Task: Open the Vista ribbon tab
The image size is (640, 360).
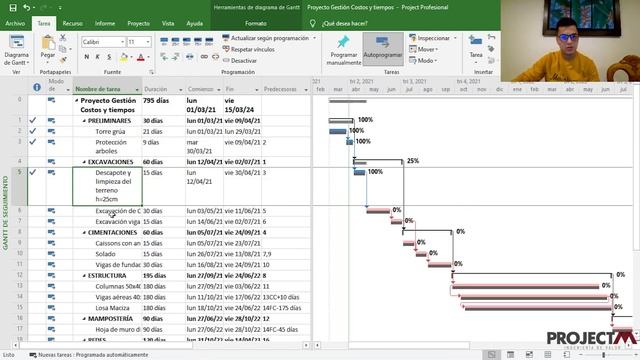Action: (x=168, y=24)
